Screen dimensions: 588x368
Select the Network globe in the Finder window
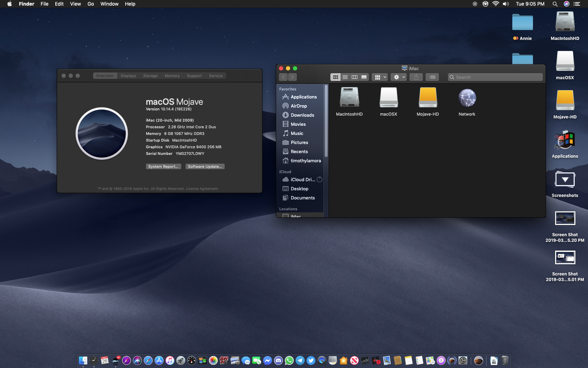pos(467,102)
